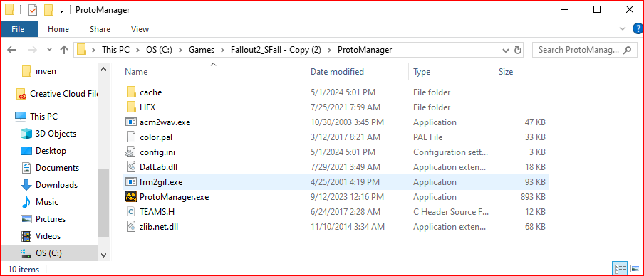Image resolution: width=644 pixels, height=276 pixels.
Task: Click the Downloads arrow icon
Action: click(x=26, y=185)
